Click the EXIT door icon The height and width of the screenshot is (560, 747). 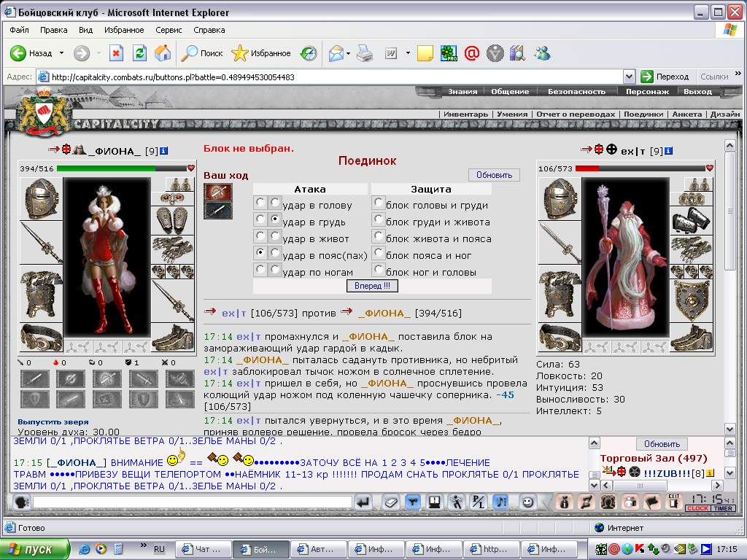click(673, 502)
